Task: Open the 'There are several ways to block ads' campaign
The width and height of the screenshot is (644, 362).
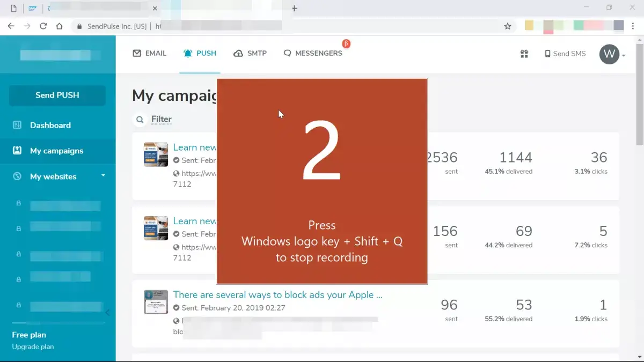Action: pos(277,294)
